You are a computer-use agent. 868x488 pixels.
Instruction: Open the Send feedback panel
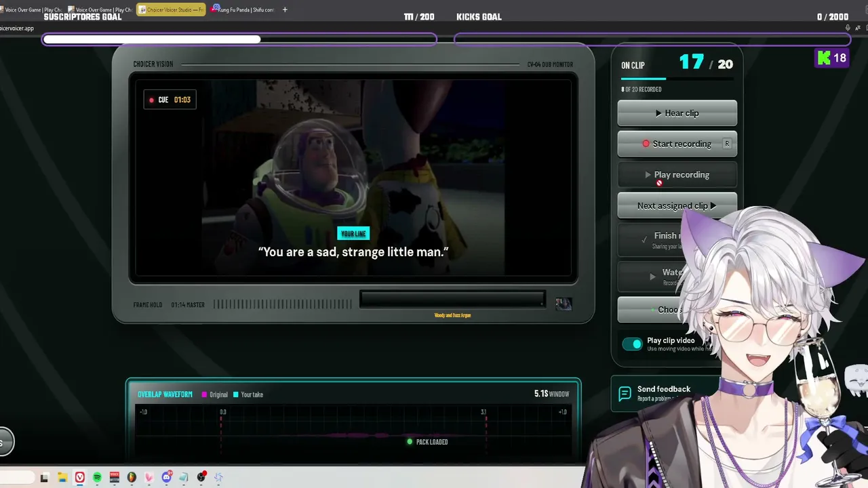tap(666, 393)
